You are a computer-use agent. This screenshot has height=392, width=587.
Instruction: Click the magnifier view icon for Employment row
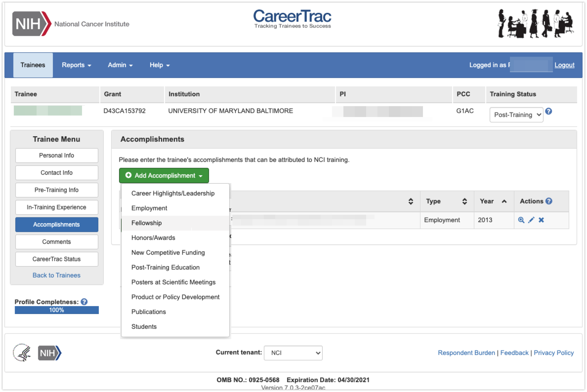(x=521, y=220)
